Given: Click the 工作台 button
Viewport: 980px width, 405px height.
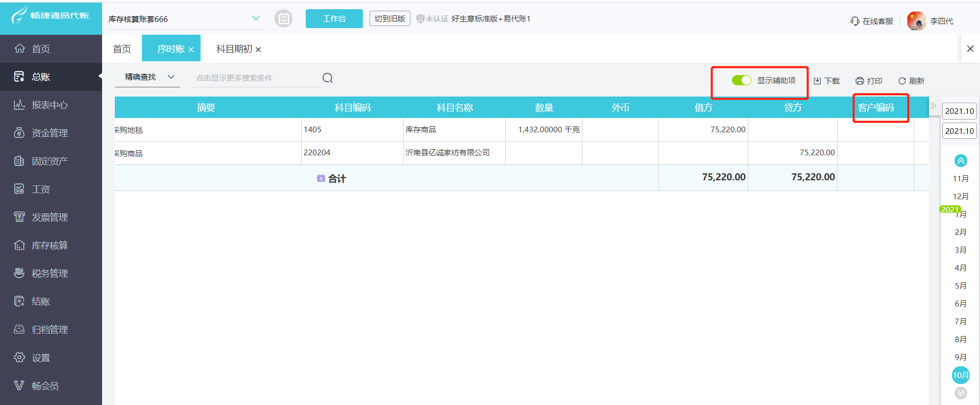Looking at the screenshot, I should [x=334, y=19].
